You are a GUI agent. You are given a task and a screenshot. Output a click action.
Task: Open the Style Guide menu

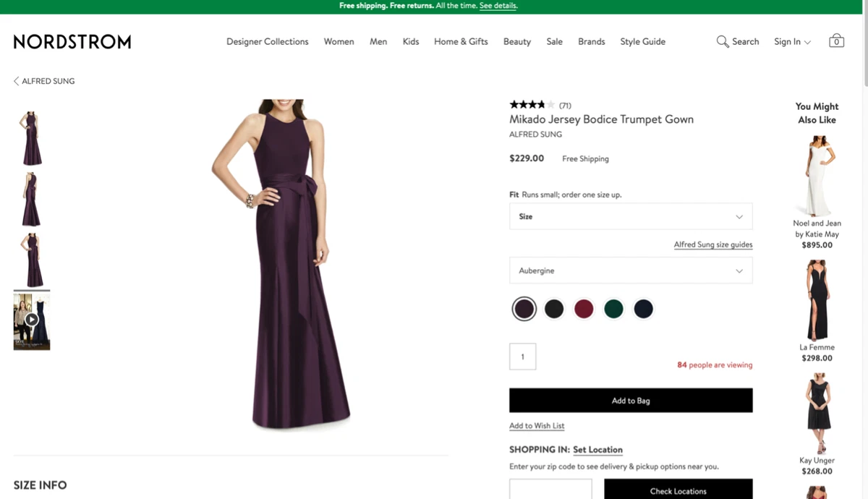(x=642, y=41)
